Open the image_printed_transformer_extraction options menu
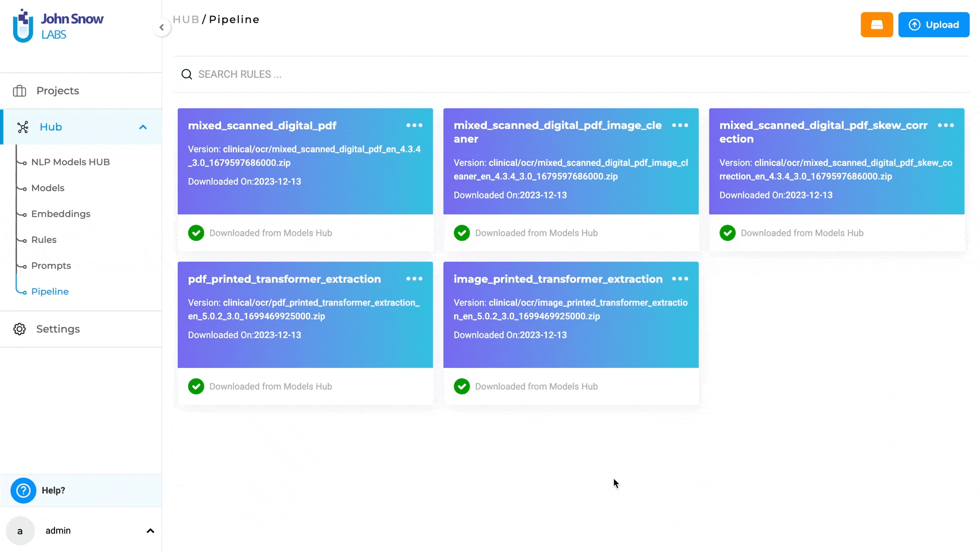This screenshot has width=980, height=553. coord(680,279)
